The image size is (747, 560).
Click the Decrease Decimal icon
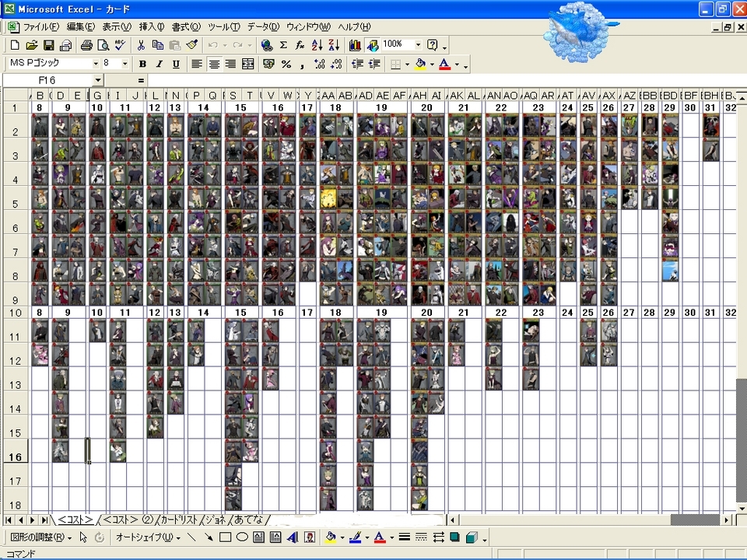[x=336, y=64]
